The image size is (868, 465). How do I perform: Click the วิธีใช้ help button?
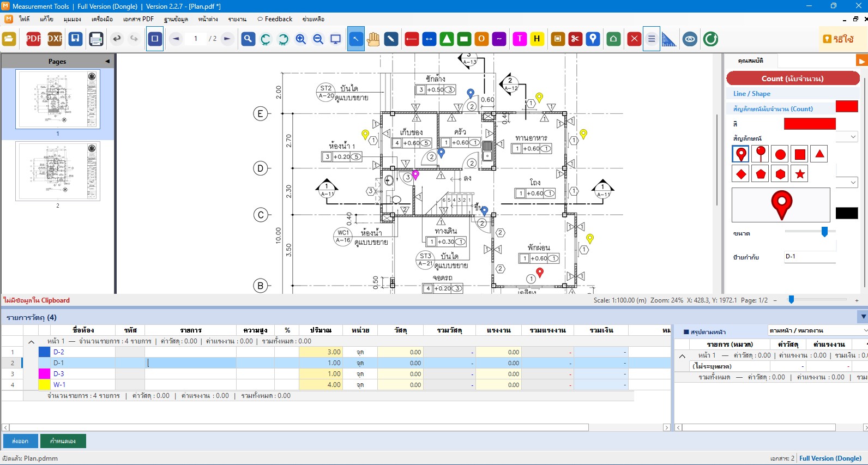(838, 39)
